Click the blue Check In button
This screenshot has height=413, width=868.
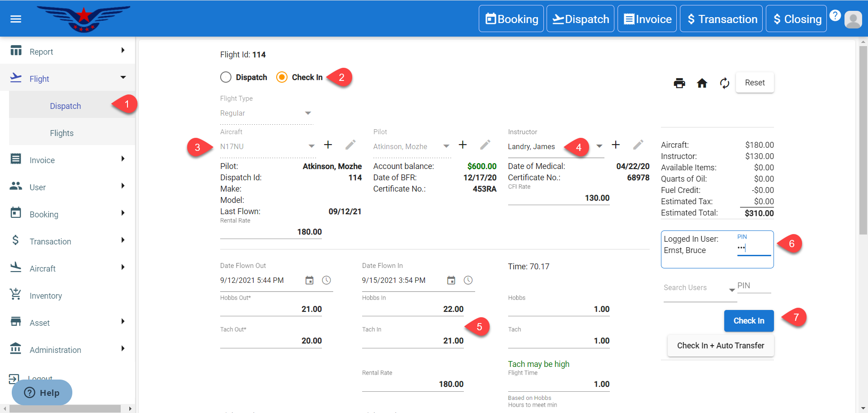[x=749, y=321]
